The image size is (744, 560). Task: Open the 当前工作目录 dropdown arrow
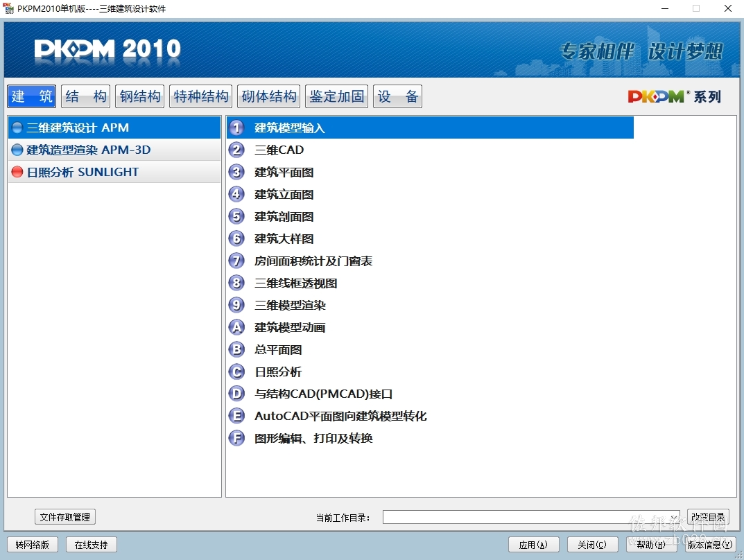(674, 517)
